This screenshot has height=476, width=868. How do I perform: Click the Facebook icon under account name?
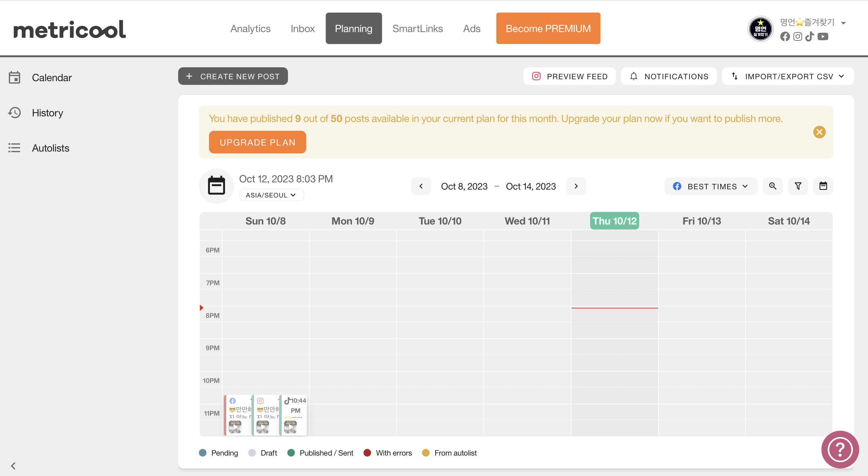coord(785,37)
